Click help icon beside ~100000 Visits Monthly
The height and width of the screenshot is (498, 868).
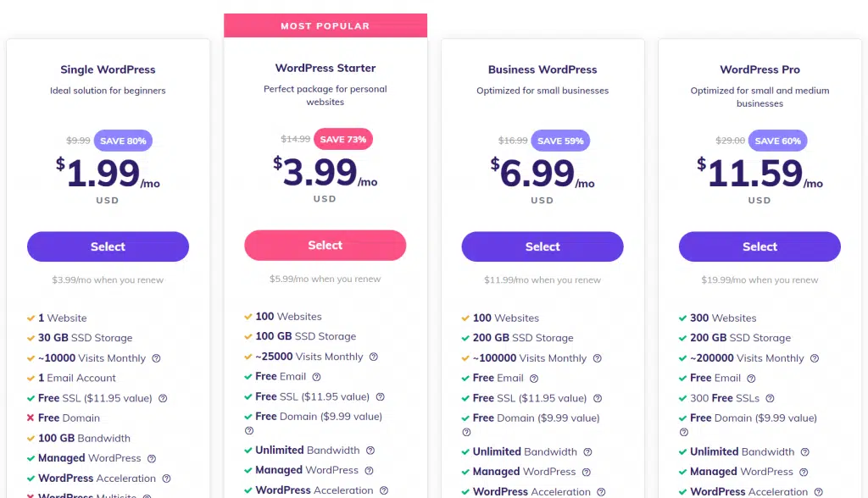pos(598,358)
